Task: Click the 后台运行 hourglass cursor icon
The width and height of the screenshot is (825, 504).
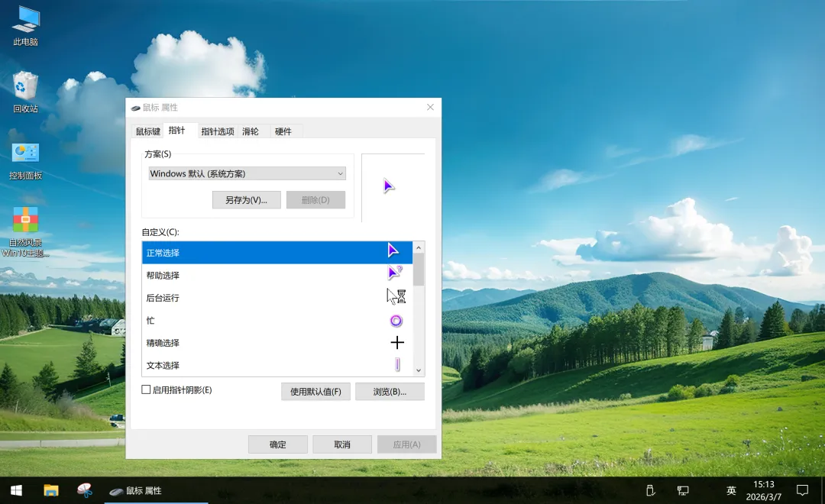Action: coord(396,296)
